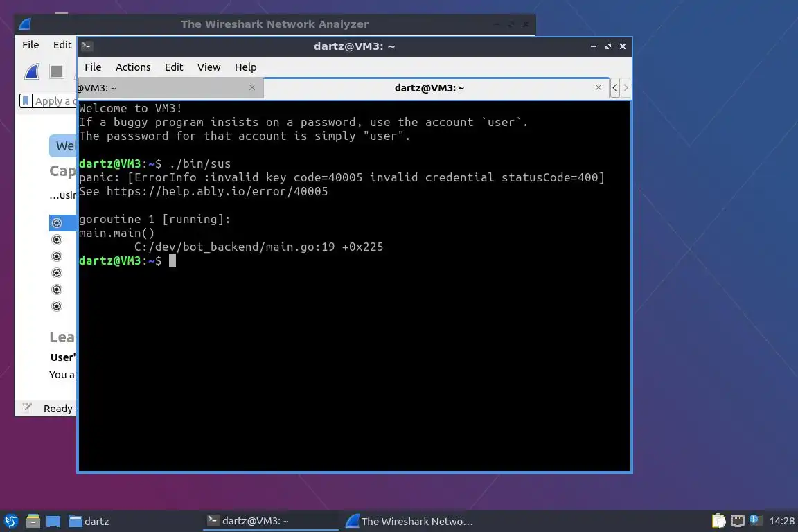798x532 pixels.
Task: Click the help.ably.io error URL in the terminal
Action: point(218,191)
